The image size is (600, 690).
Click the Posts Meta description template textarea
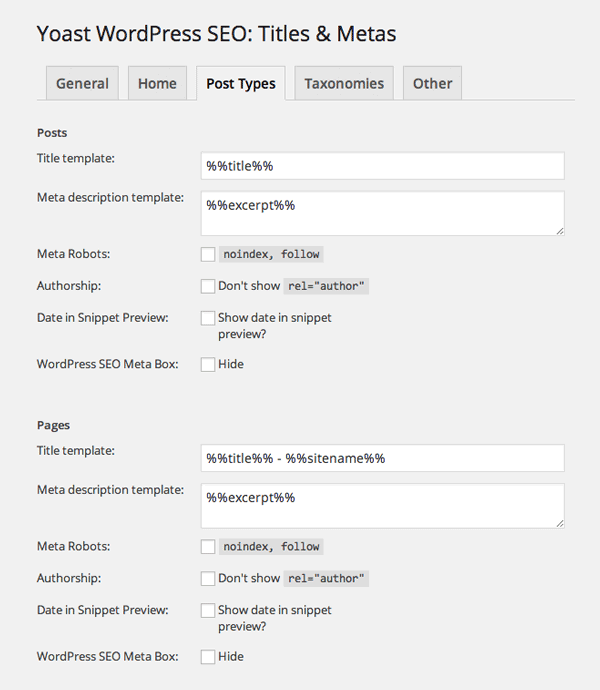(x=383, y=213)
